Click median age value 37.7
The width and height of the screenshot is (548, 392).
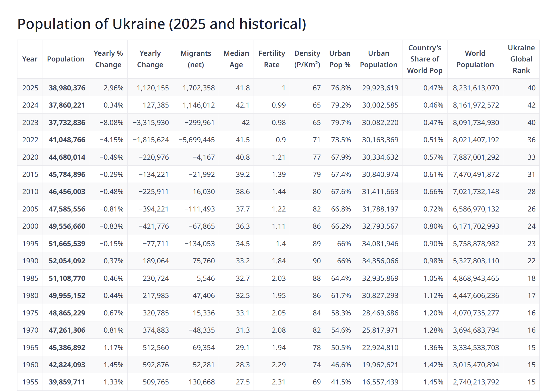click(243, 209)
